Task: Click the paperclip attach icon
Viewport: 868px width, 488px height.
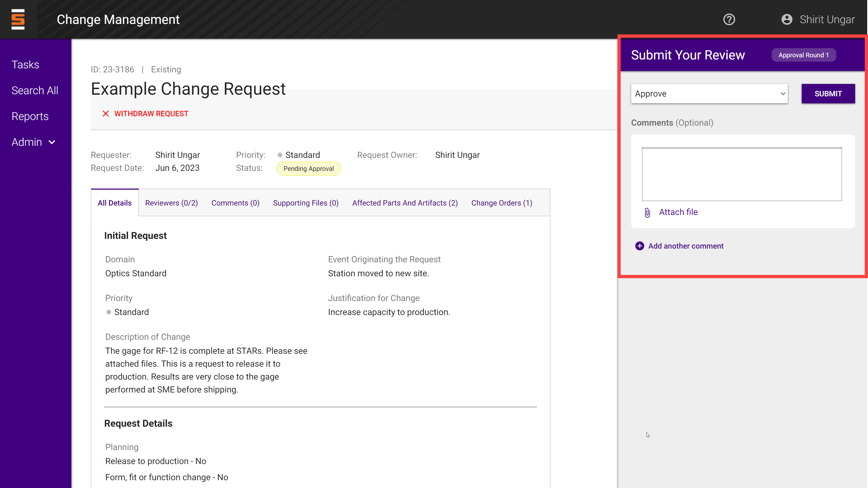Action: pyautogui.click(x=647, y=213)
